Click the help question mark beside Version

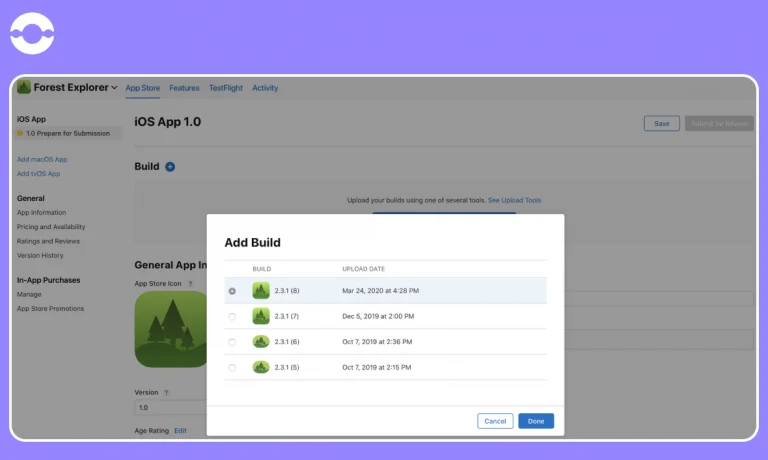[167, 392]
